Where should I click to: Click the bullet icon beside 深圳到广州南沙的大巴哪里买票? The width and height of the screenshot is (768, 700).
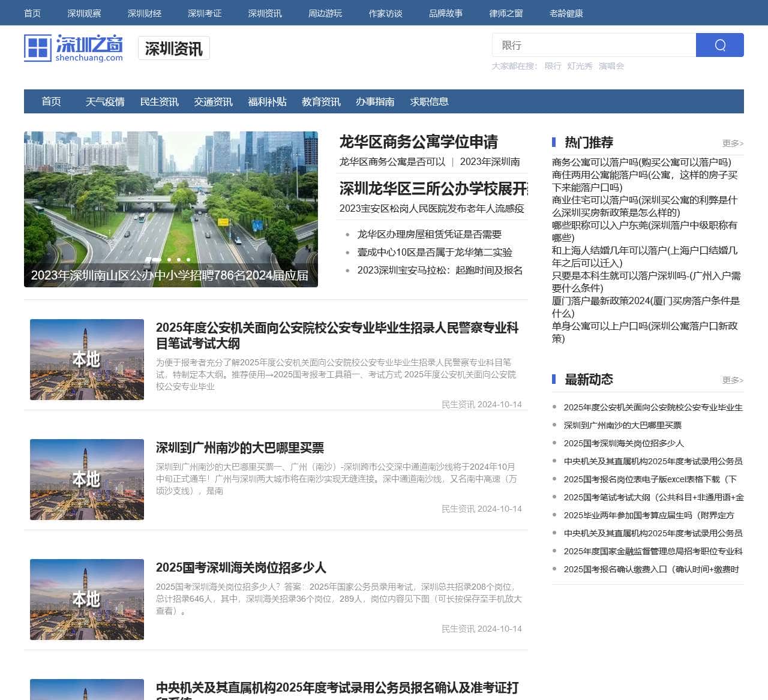pos(556,425)
